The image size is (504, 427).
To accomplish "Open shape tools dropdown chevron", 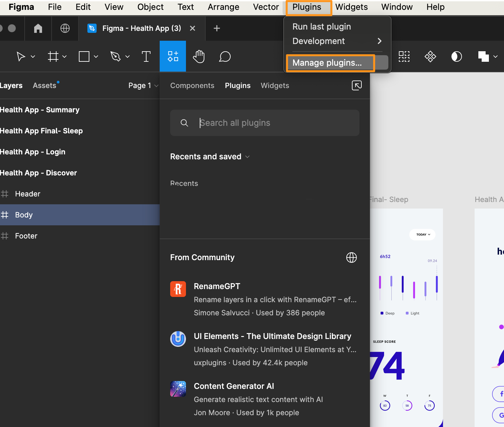I will tap(96, 56).
